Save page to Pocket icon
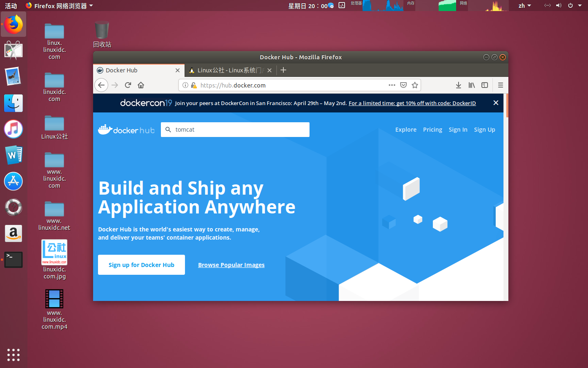 tap(403, 85)
